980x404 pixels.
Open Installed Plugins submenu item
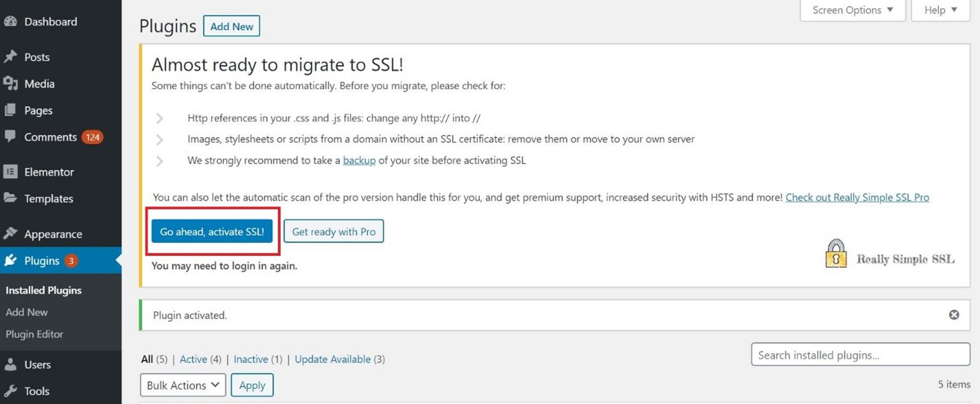pyautogui.click(x=44, y=290)
